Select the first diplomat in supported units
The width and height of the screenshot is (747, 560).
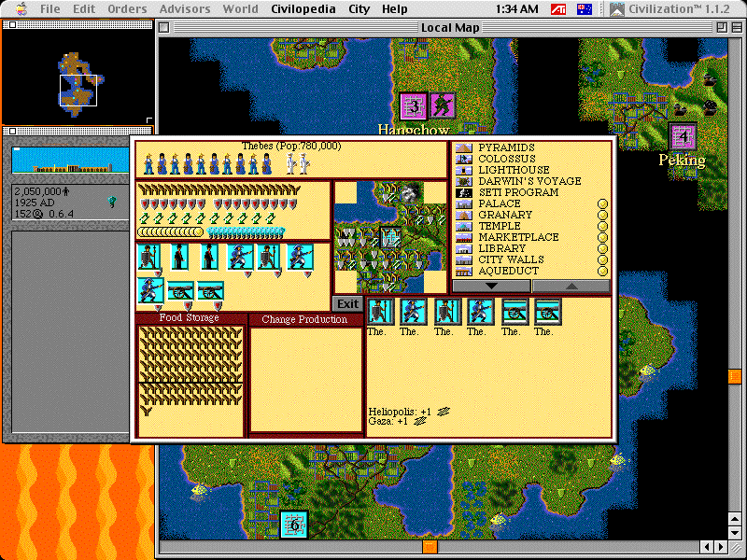(x=178, y=258)
